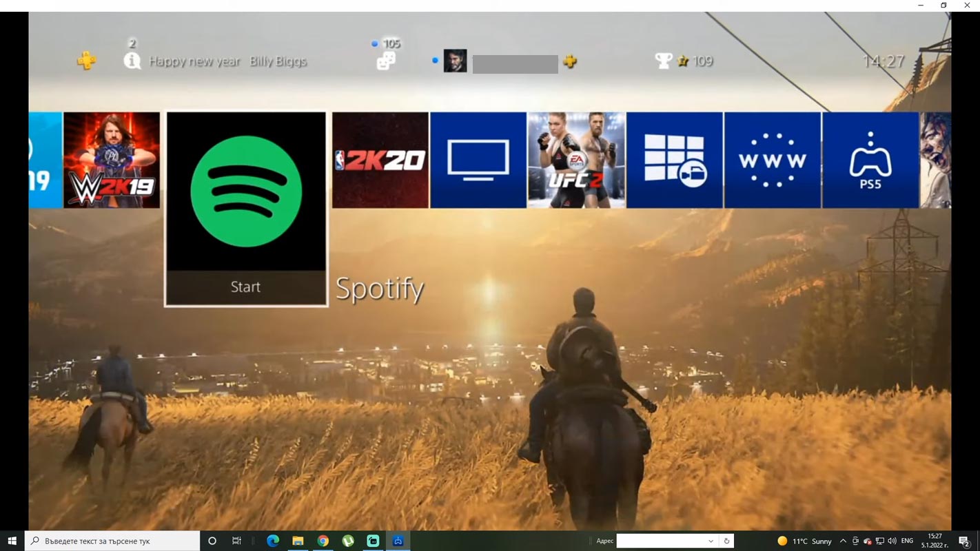Launch Microsoft Edge from the taskbar
This screenshot has height=551, width=980.
(273, 541)
